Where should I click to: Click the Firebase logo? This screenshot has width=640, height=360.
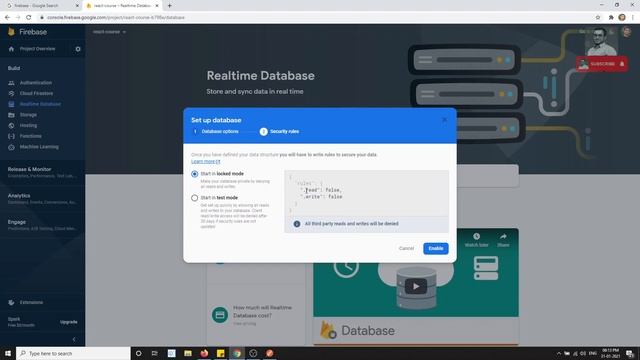27,32
